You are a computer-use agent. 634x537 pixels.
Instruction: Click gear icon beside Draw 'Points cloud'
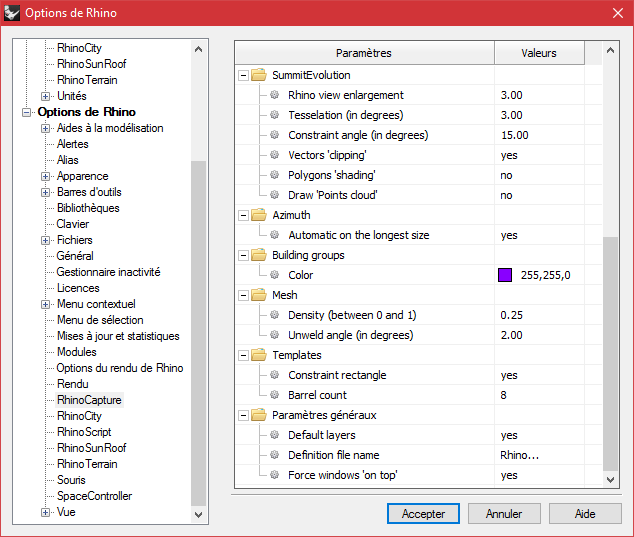click(275, 195)
